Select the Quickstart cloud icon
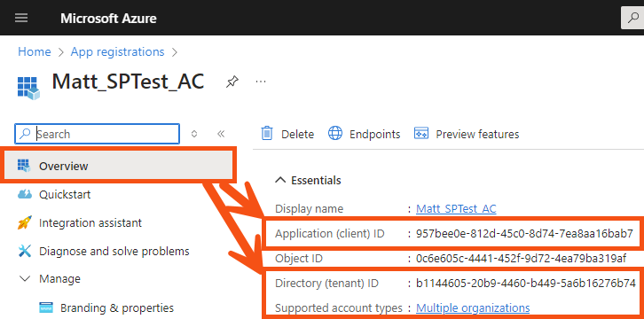The height and width of the screenshot is (319, 644). [x=25, y=194]
